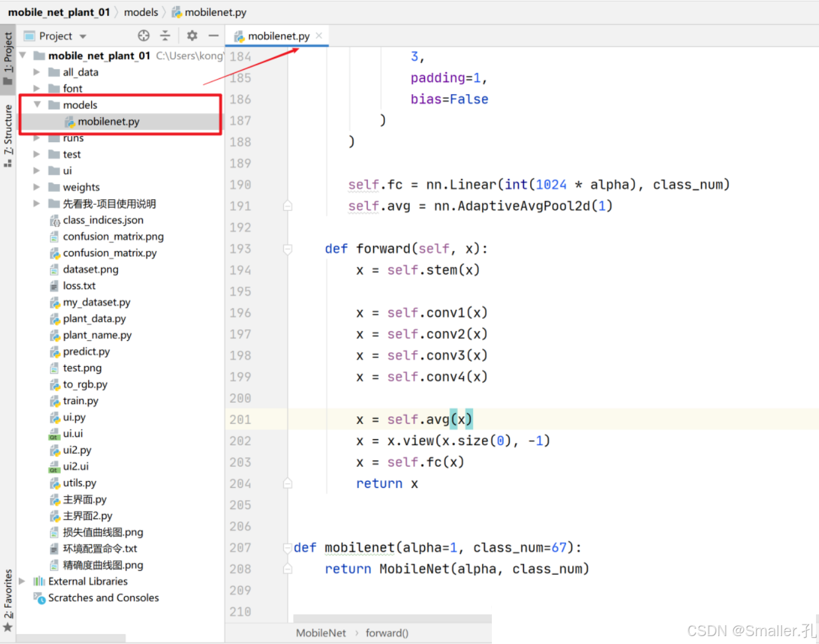The image size is (819, 644).
Task: Select dataset.png file icon
Action: pos(55,270)
